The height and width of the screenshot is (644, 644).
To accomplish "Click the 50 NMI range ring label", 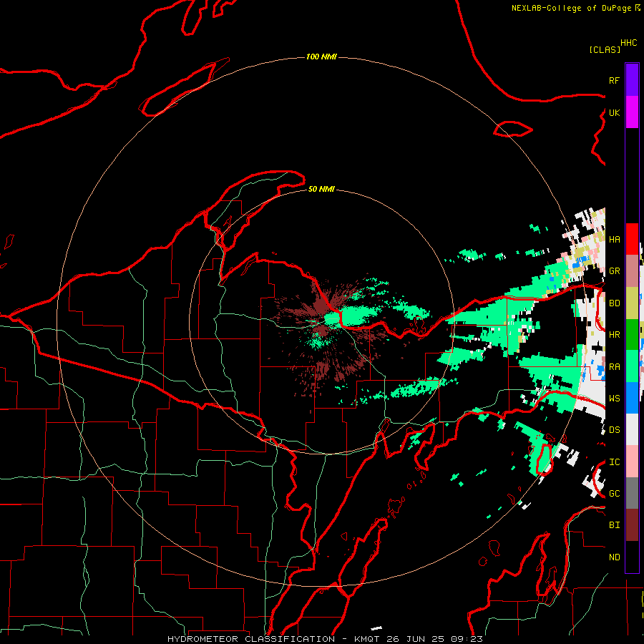I will pyautogui.click(x=321, y=189).
